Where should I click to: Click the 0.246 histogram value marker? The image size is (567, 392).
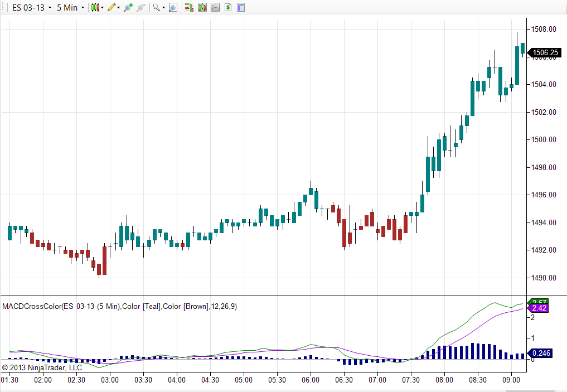point(540,353)
